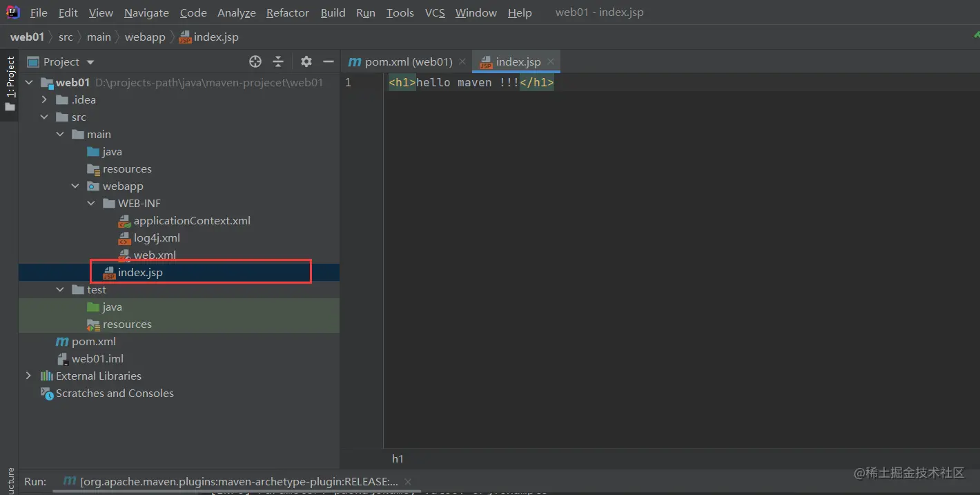
Task: Click the green java test folder icon
Action: 94,307
